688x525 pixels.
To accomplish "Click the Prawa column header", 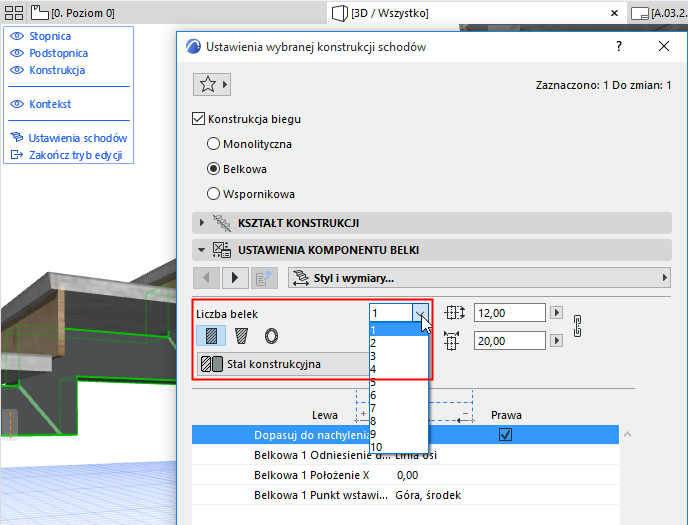I will (x=506, y=415).
